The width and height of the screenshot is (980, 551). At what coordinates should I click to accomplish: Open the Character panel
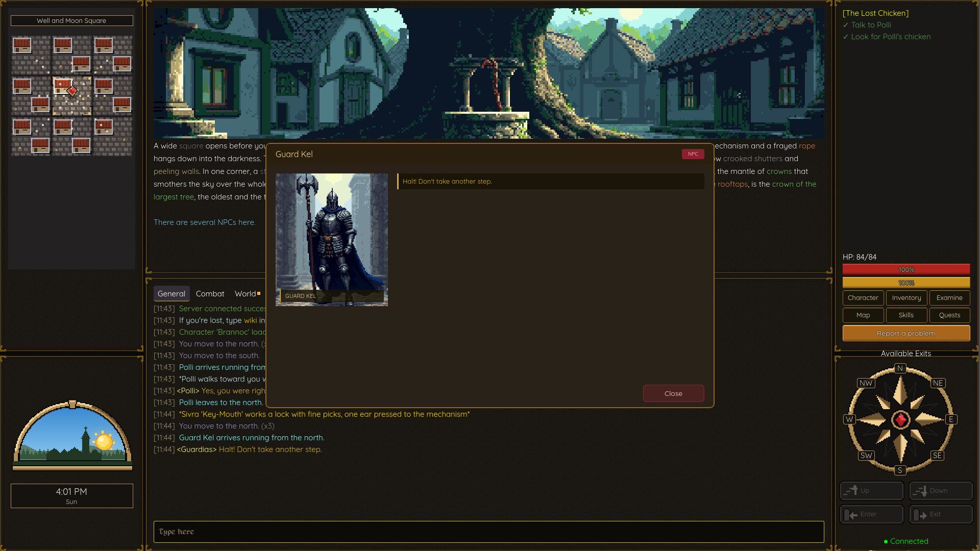(x=863, y=298)
